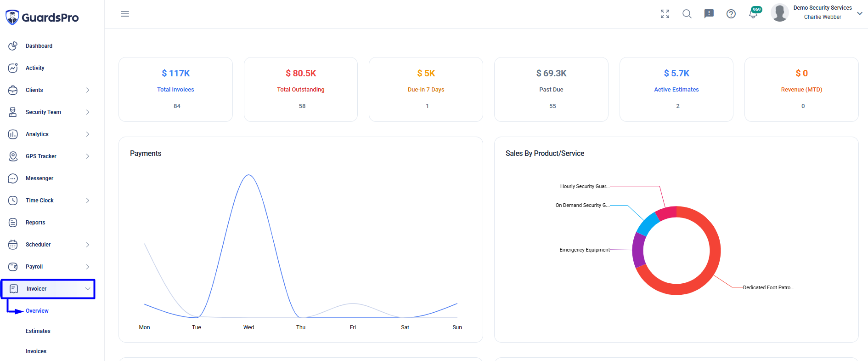Screen dimensions: 868x361
Task: Expand the GPS Tracker submenu arrow
Action: [88, 156]
